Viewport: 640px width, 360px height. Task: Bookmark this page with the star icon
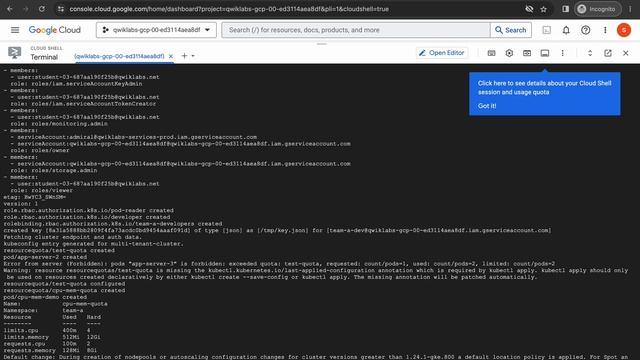tap(543, 9)
